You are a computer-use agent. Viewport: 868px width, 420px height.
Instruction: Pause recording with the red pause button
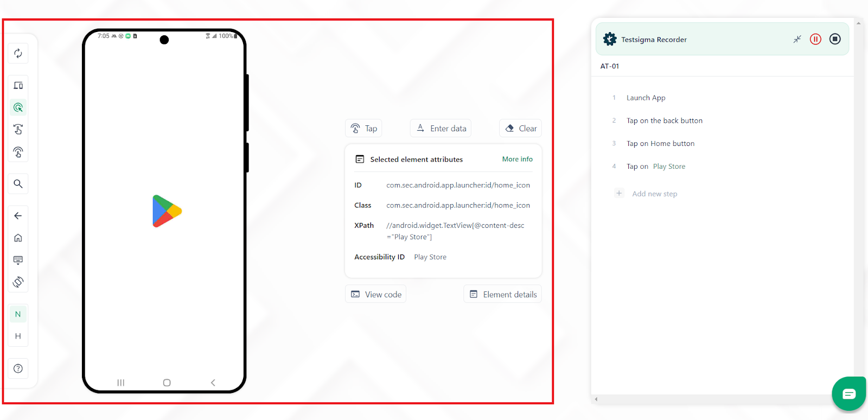pos(815,39)
